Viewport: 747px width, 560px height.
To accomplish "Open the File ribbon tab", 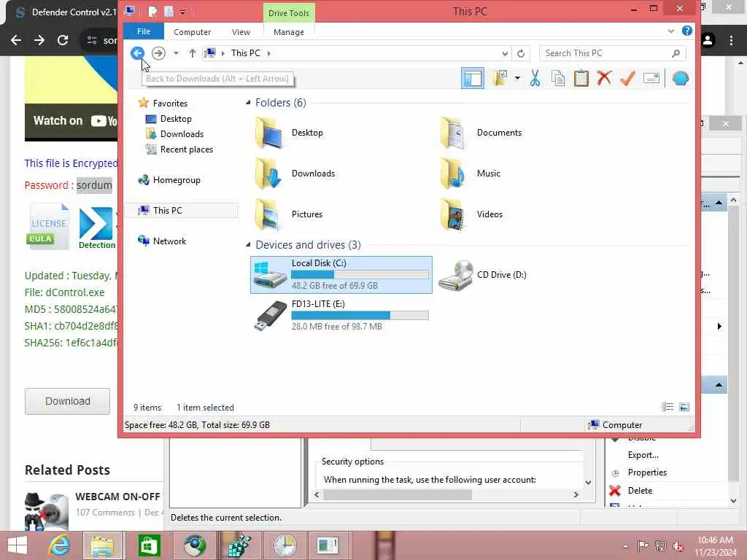I will (144, 31).
